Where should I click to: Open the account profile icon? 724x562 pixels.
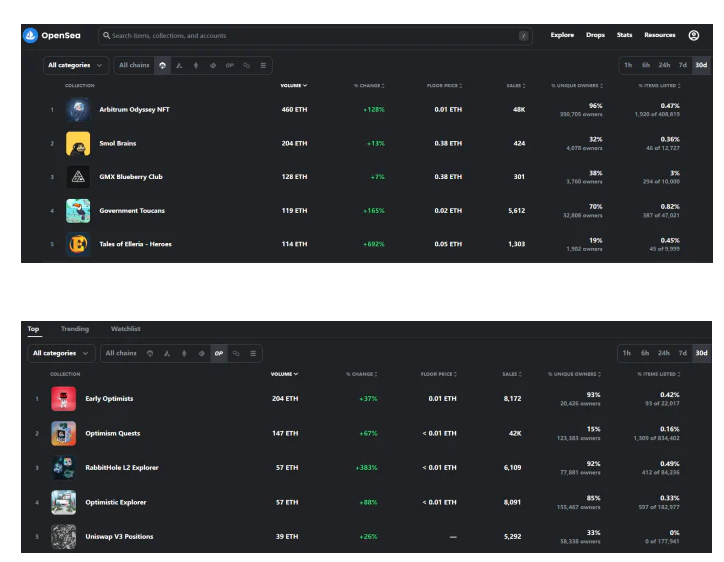point(693,35)
